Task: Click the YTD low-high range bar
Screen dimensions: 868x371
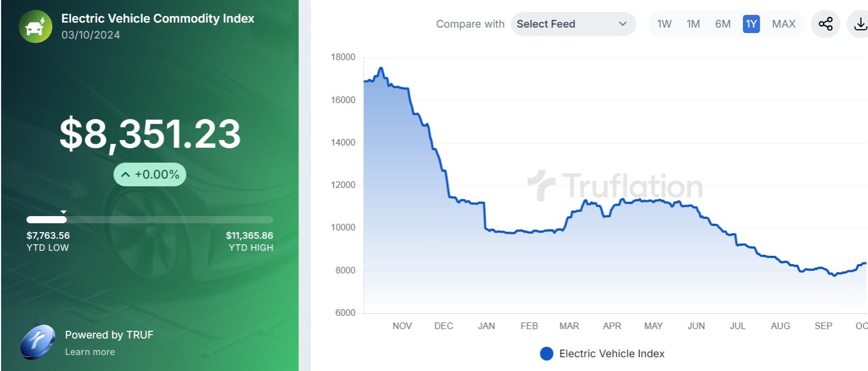Action: [x=150, y=219]
